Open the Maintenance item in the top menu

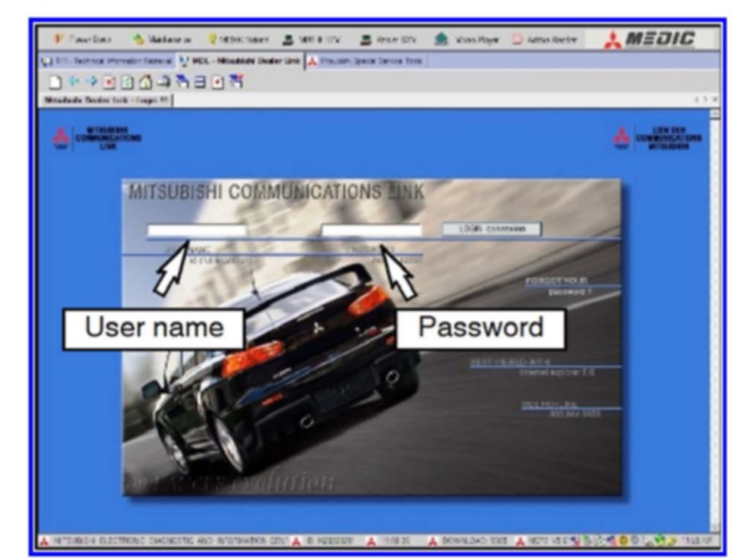(161, 40)
